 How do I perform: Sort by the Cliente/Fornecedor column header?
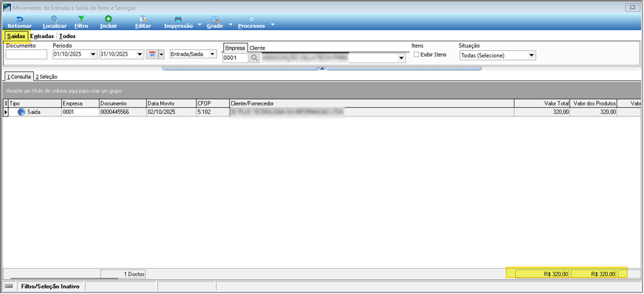371,103
